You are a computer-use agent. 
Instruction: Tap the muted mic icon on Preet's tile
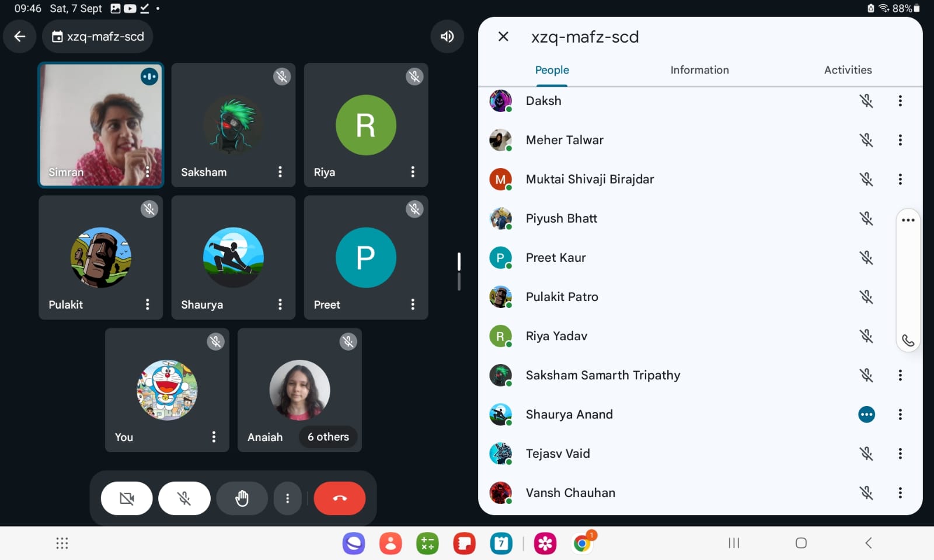[x=414, y=209]
